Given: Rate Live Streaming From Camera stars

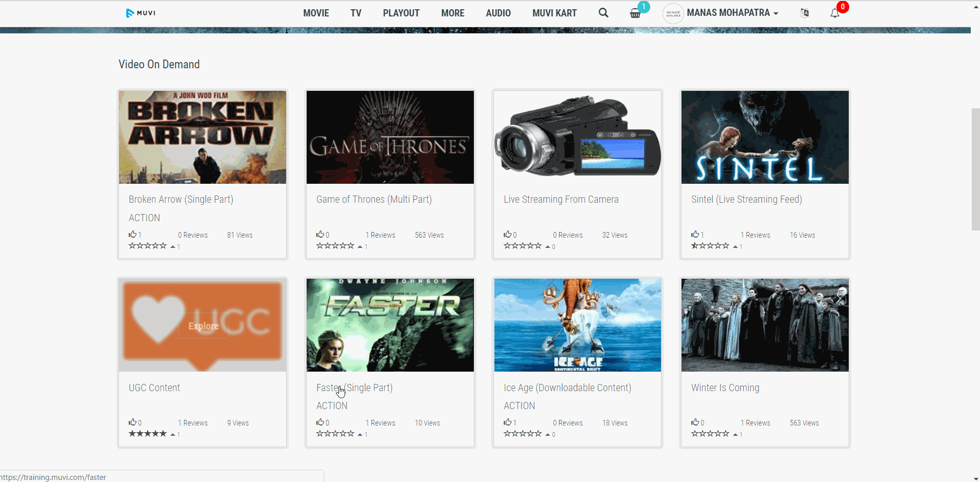Looking at the screenshot, I should (523, 246).
